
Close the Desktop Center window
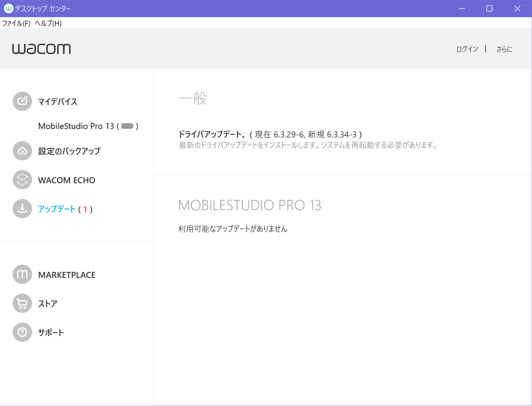518,8
